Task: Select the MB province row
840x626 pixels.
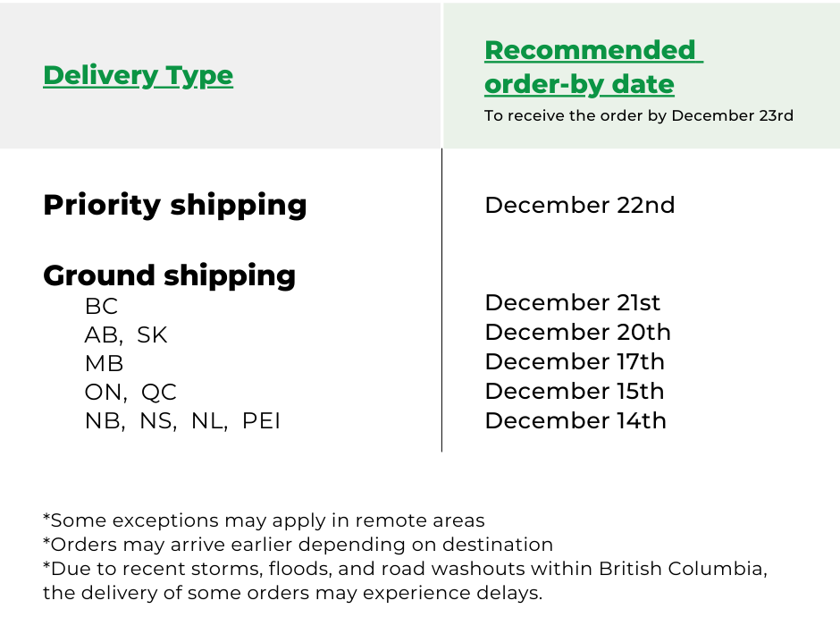Action: (x=104, y=363)
